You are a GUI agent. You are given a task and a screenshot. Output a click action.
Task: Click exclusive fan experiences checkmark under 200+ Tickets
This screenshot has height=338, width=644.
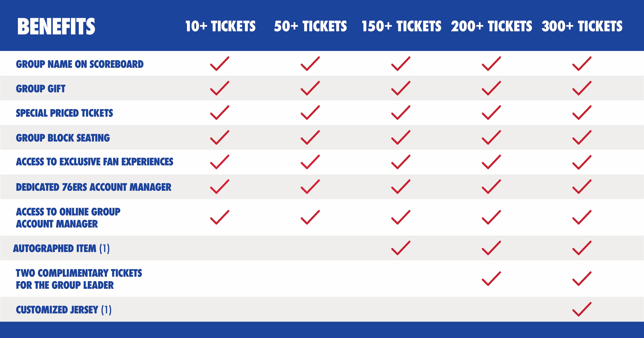[x=491, y=162]
